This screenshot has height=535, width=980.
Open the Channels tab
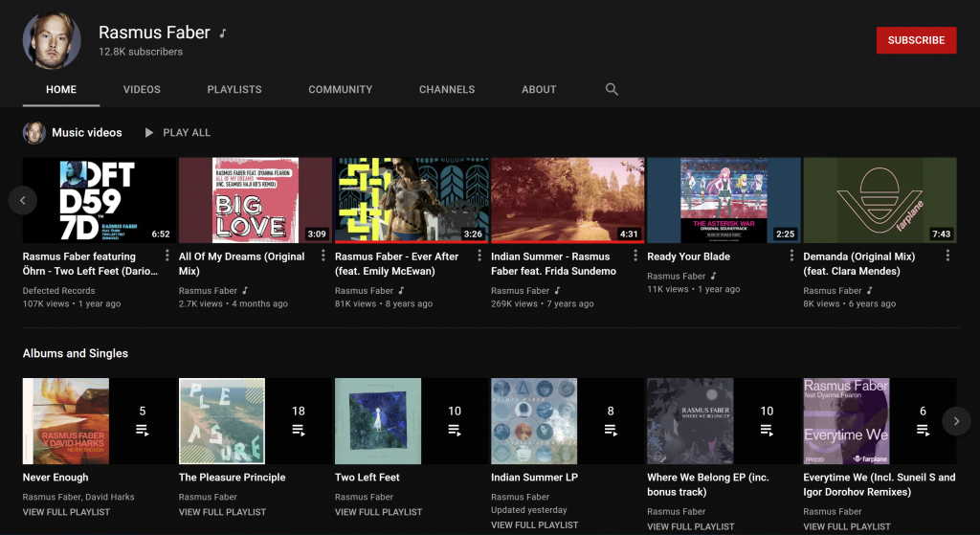[x=447, y=89]
